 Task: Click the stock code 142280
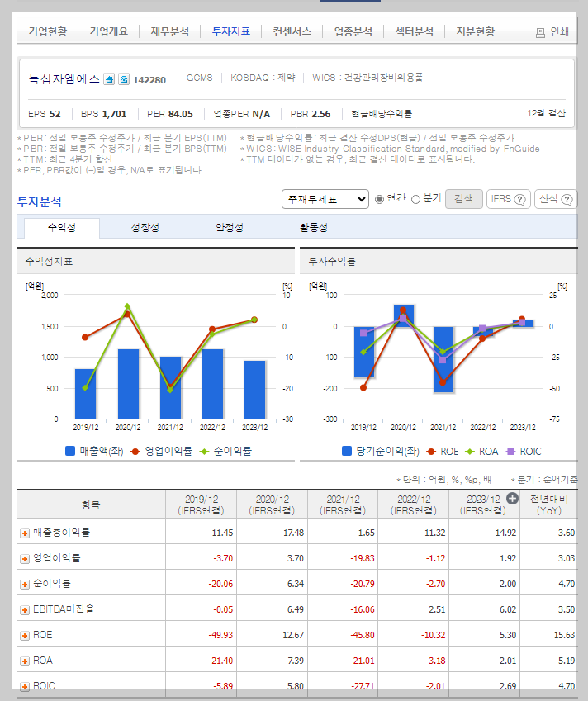pyautogui.click(x=149, y=80)
